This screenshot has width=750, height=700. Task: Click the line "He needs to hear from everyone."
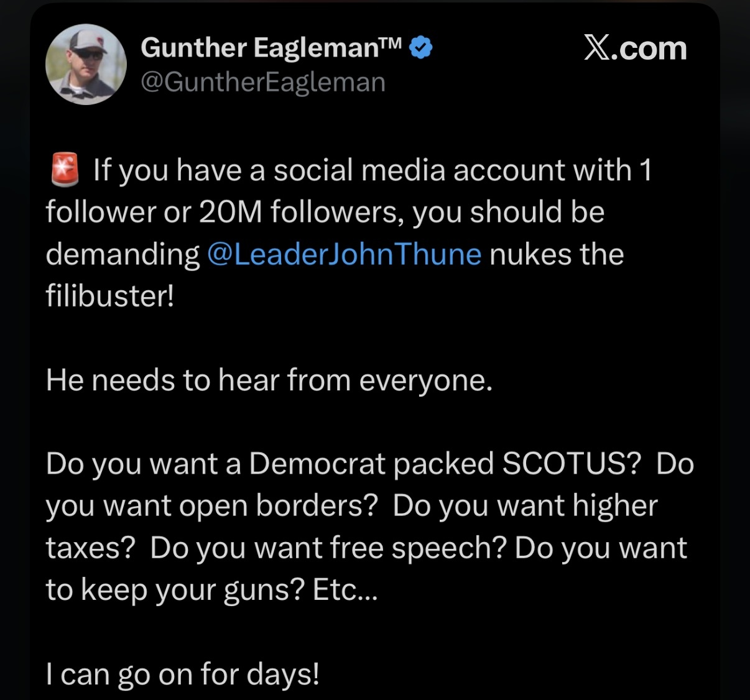269,380
